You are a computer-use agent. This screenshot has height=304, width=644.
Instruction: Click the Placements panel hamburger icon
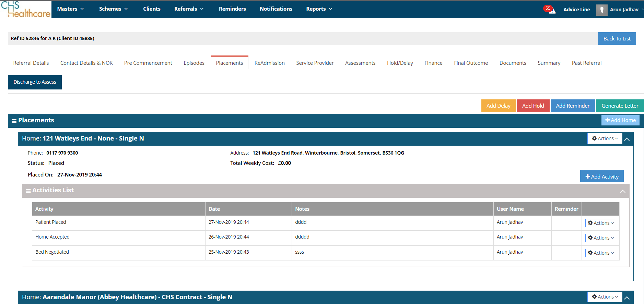click(14, 121)
